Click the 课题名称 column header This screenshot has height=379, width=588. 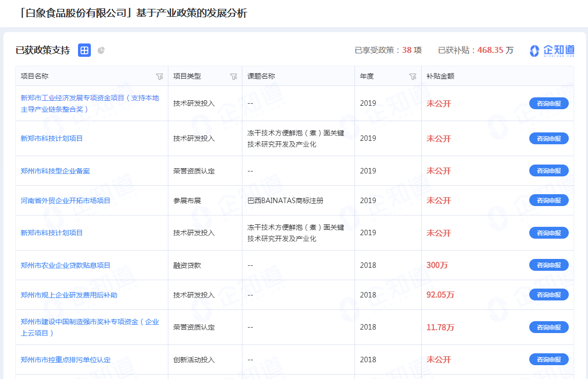(x=261, y=76)
